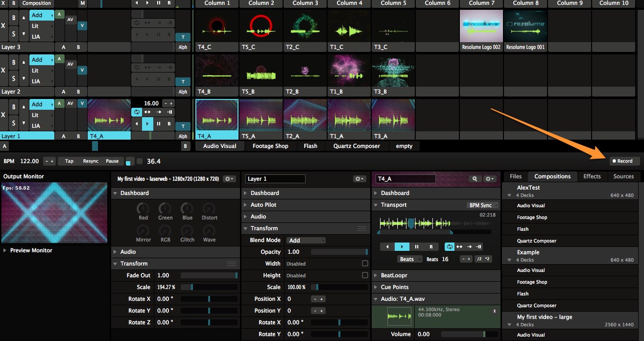Pause playback in the clip Transport panel
This screenshot has height=341, width=644.
tap(417, 247)
